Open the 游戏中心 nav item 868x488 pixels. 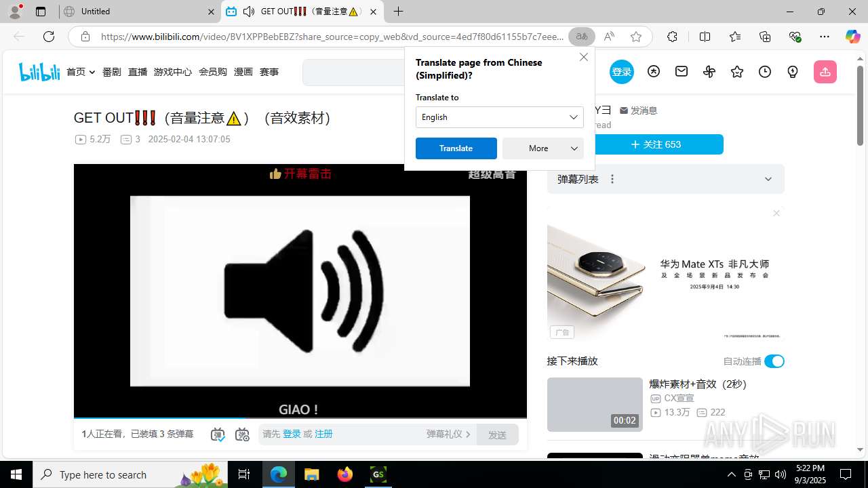(173, 72)
